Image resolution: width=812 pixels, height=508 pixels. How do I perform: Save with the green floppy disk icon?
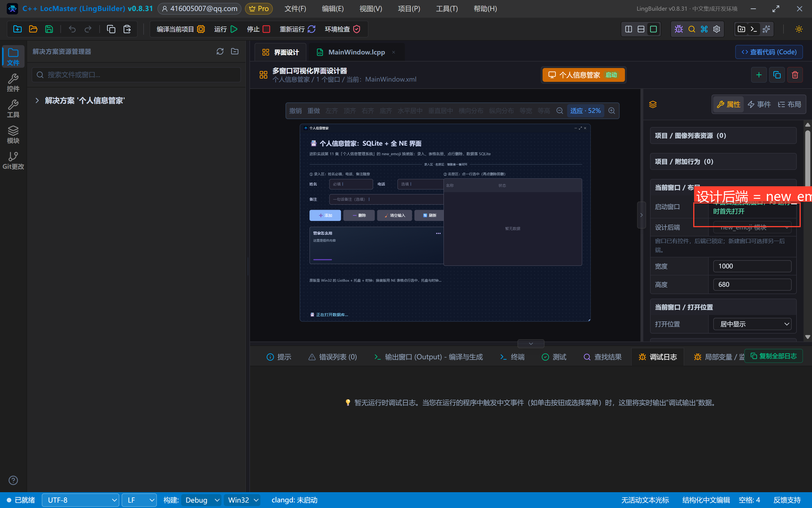49,29
